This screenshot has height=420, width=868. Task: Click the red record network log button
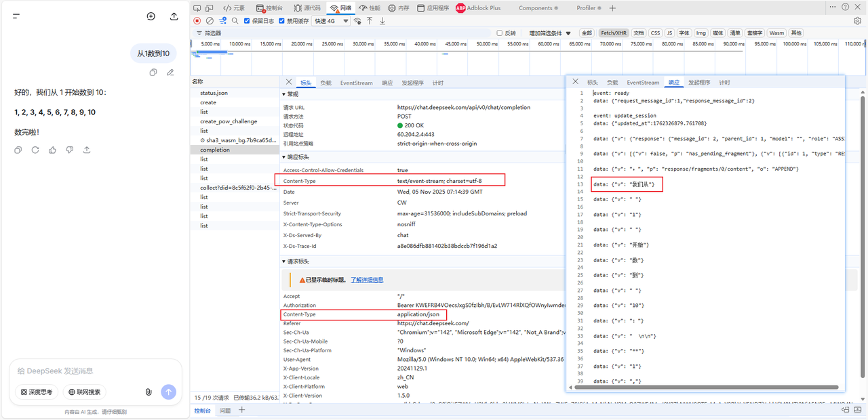pyautogui.click(x=197, y=21)
